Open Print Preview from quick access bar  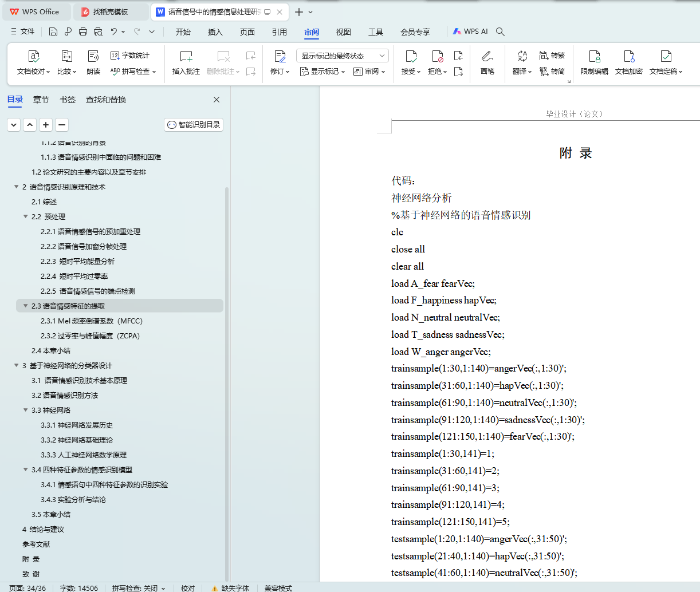tap(98, 31)
